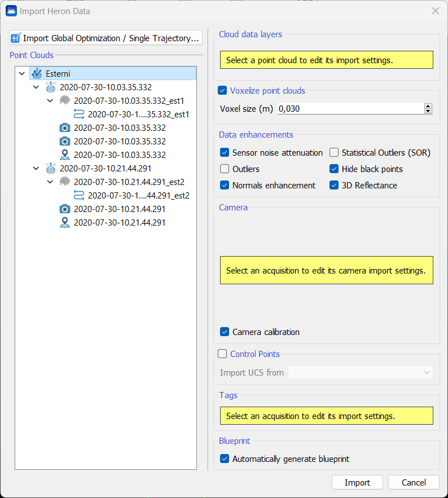Viewport: 448px width, 498px height.
Task: Click the est1 trajectory arrows icon
Action: pos(79,114)
